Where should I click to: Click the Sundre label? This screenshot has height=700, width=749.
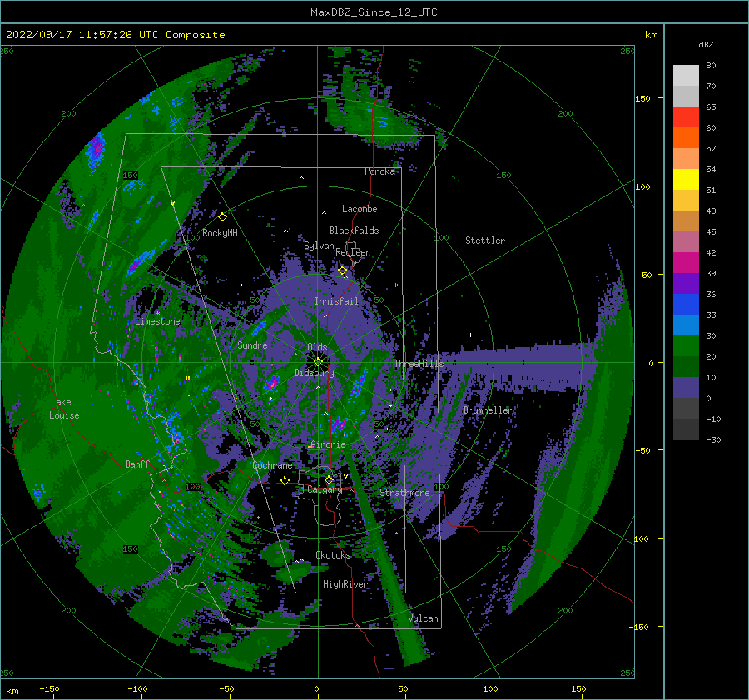pos(252,345)
